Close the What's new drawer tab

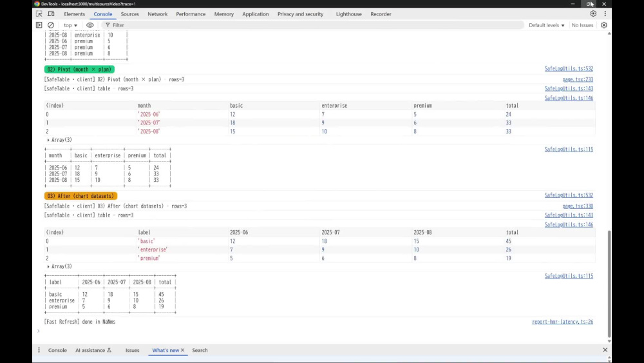182,350
